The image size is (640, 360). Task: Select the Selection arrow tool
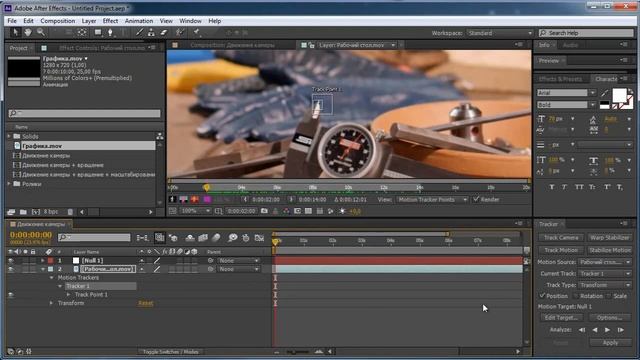[x=16, y=32]
